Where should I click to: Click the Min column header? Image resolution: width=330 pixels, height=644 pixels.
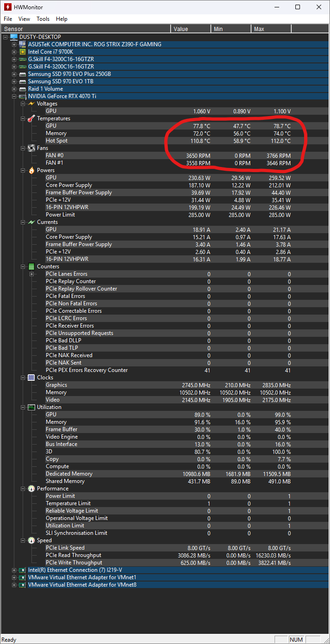(x=231, y=29)
